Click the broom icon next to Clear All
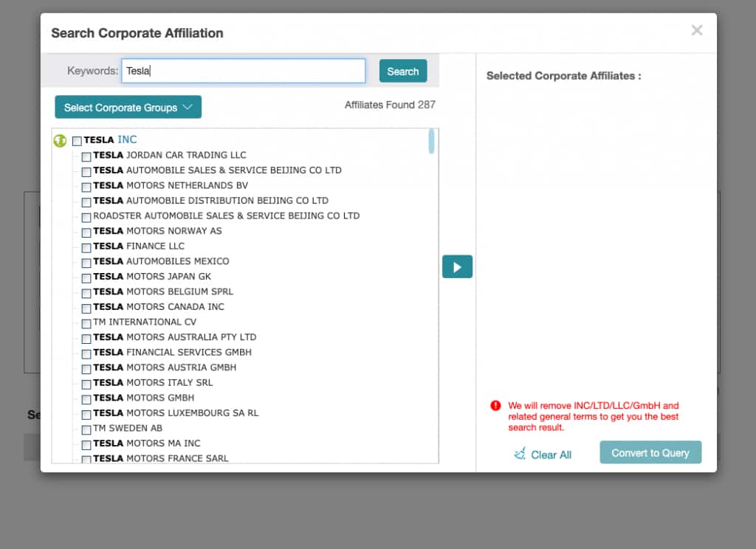The height and width of the screenshot is (549, 756). pos(520,454)
